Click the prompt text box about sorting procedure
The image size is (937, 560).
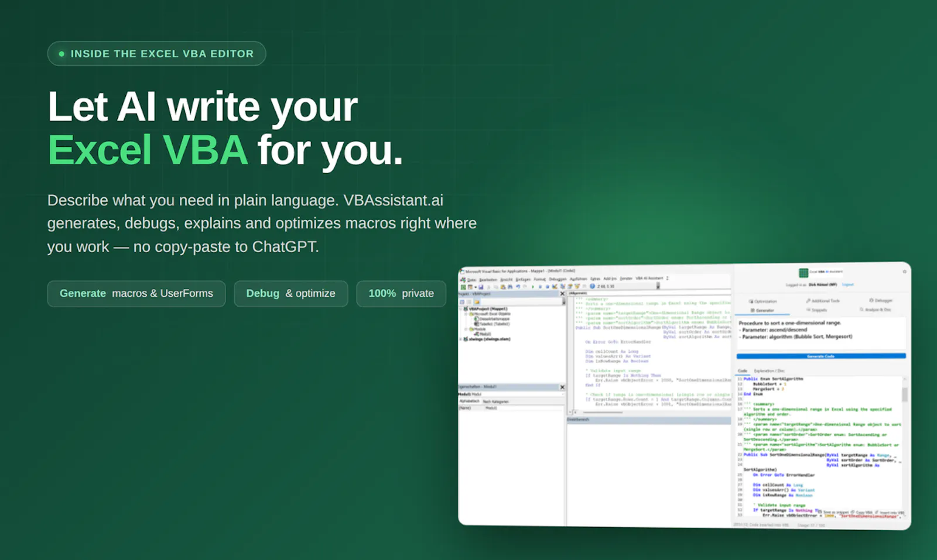(821, 334)
